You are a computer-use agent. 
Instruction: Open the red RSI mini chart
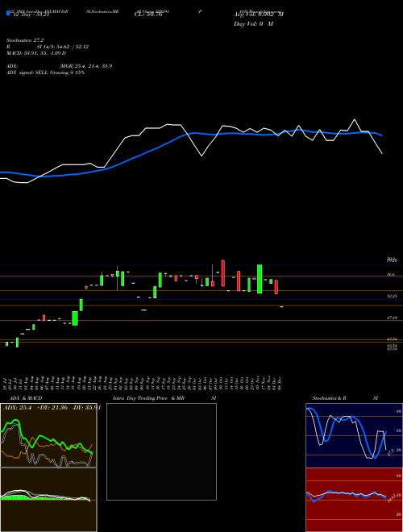(354, 500)
